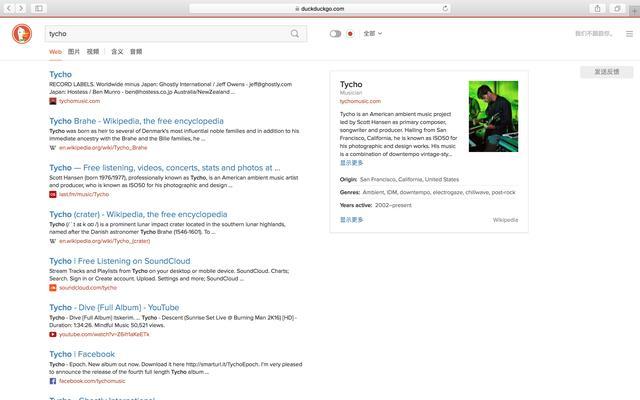Switch to the 含义 meanings tab
Screen dimensions: 640x400
tap(117, 51)
